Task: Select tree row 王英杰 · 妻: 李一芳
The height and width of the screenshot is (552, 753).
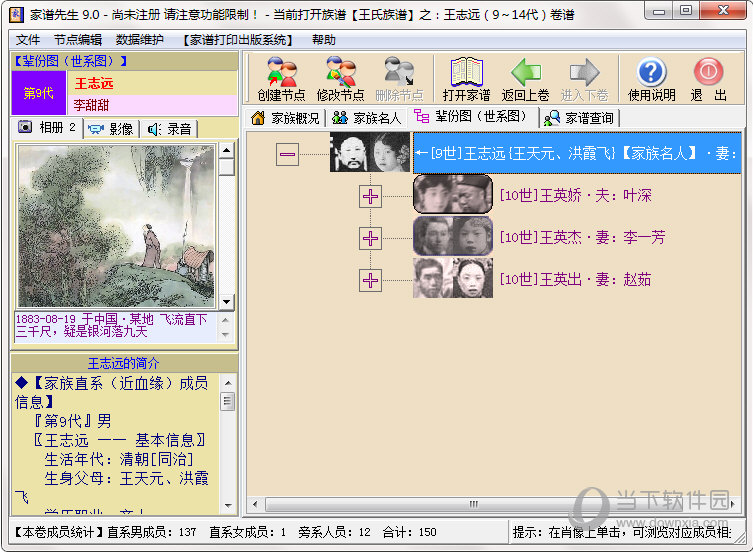Action: coord(582,237)
